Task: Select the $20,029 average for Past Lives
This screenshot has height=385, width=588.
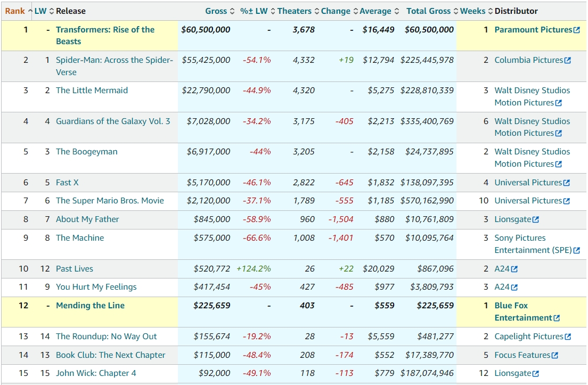Action: pyautogui.click(x=378, y=269)
